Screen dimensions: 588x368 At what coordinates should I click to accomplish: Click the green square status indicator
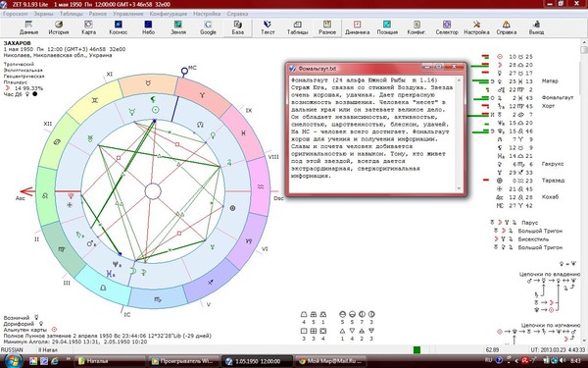pyautogui.click(x=416, y=350)
